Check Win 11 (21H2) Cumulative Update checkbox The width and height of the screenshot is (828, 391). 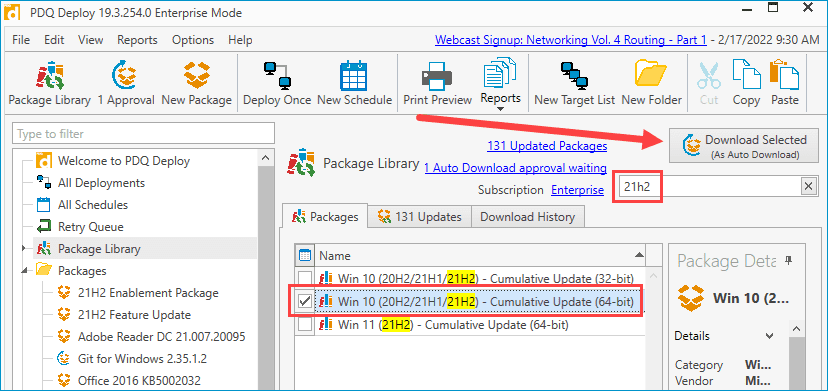(x=305, y=325)
